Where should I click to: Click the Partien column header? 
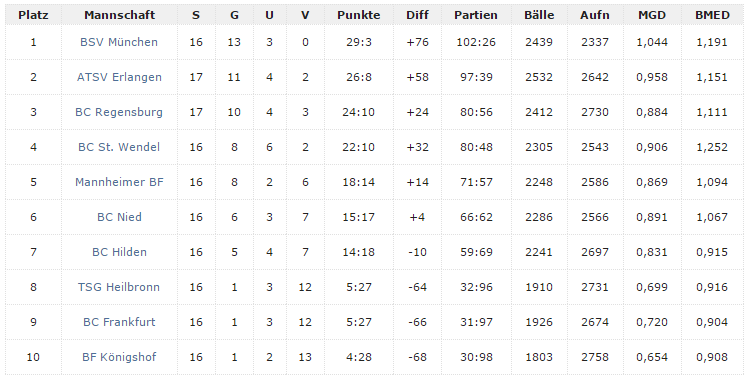476,15
